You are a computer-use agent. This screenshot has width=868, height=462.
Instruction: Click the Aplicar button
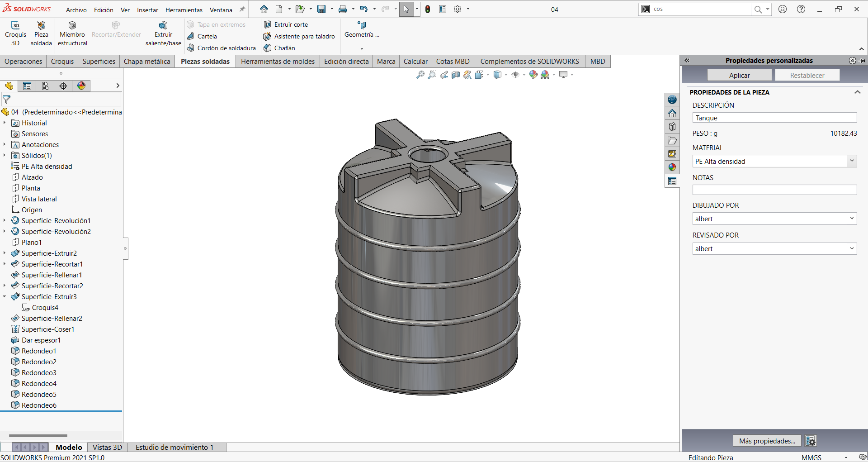[739, 75]
